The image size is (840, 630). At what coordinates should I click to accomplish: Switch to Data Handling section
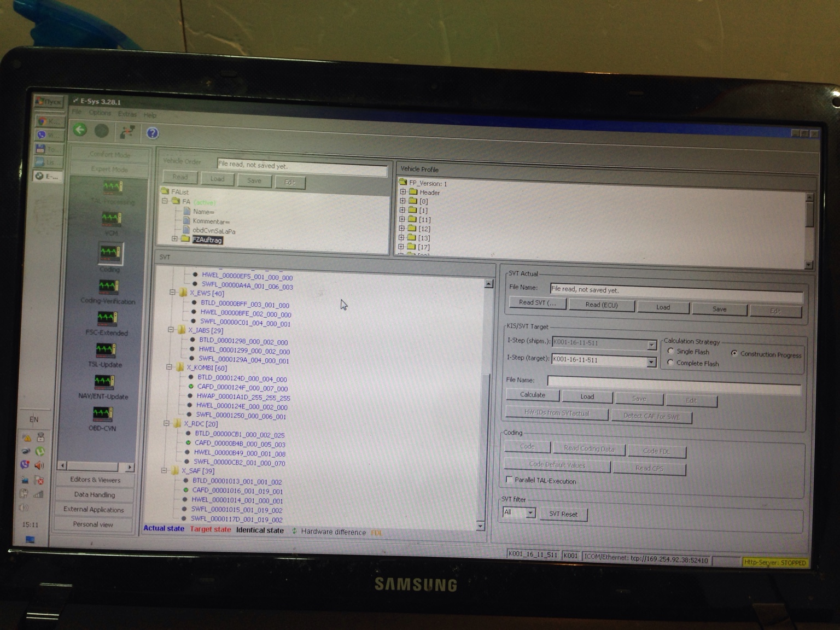click(x=94, y=494)
